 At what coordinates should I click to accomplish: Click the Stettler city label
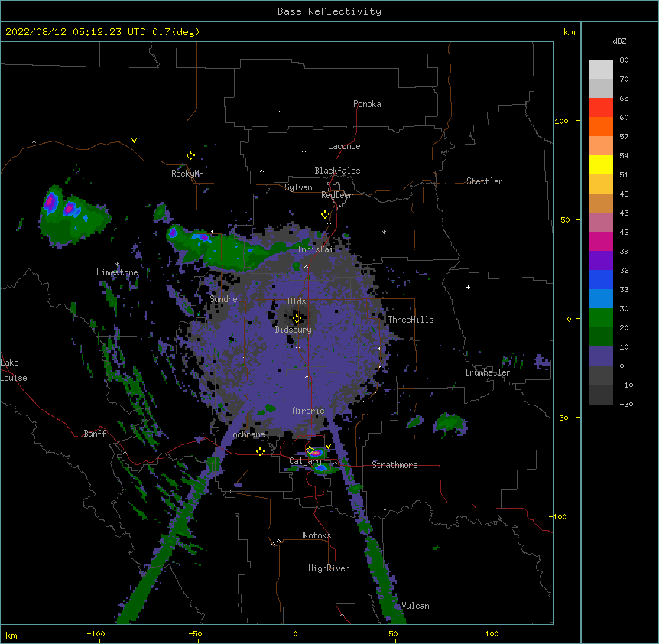coord(485,181)
